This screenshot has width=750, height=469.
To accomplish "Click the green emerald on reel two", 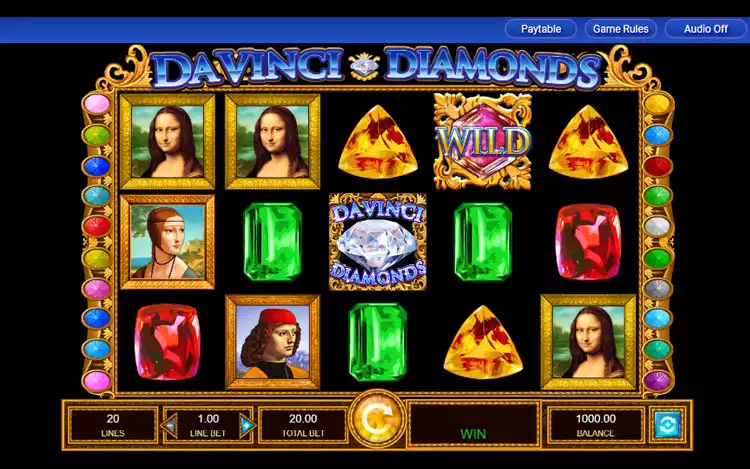I will click(272, 242).
